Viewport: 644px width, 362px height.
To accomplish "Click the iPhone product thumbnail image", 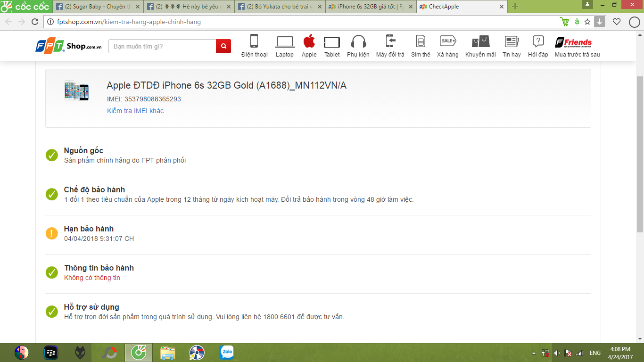I will point(76,90).
